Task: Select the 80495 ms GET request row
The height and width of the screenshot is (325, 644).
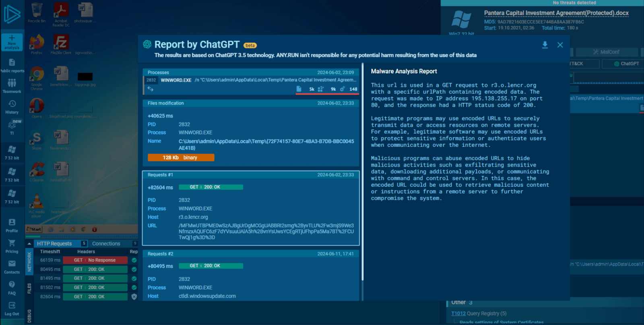Action: 86,269
